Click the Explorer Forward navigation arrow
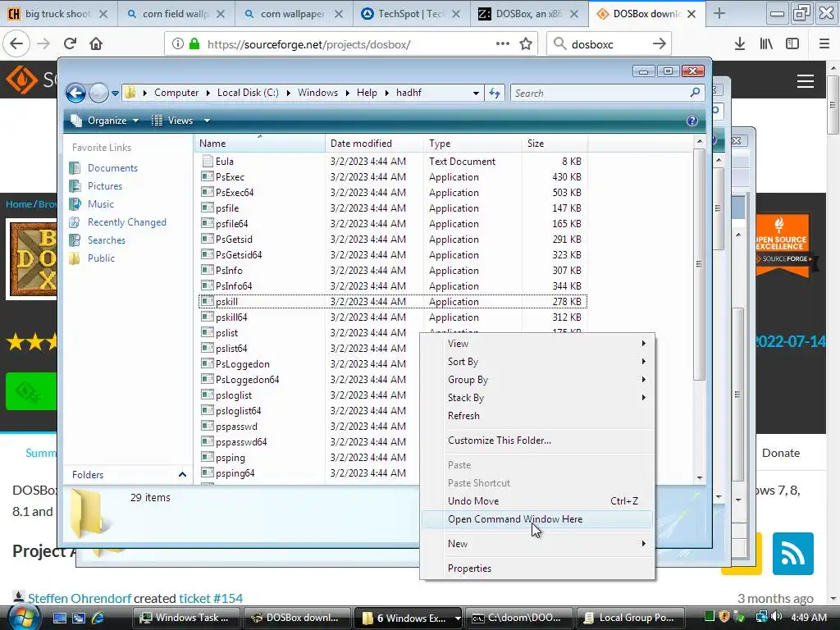 coord(98,94)
